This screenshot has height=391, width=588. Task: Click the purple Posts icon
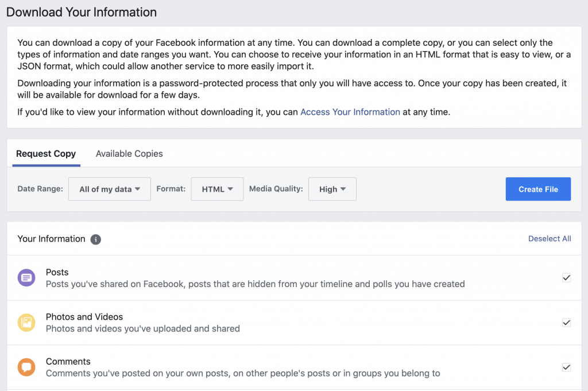click(26, 278)
